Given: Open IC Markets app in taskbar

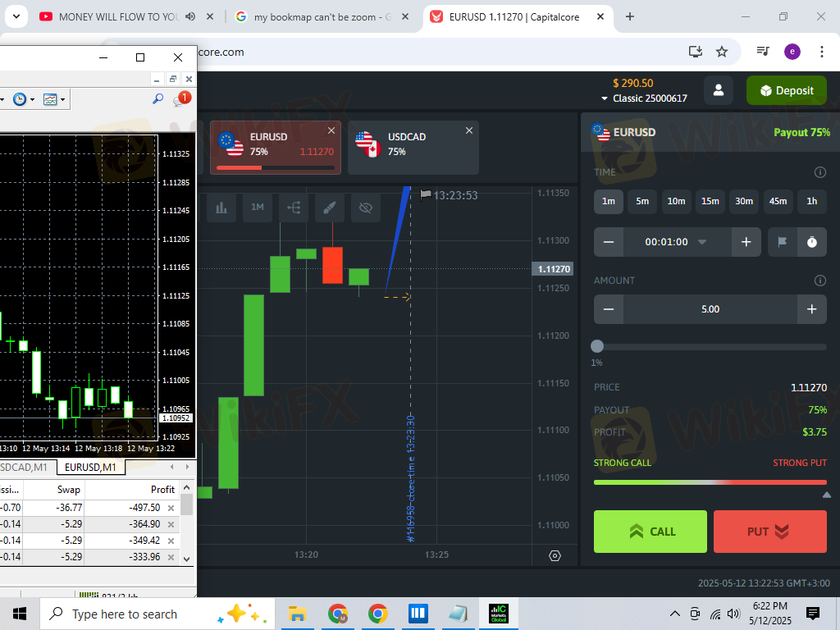Looking at the screenshot, I should click(x=499, y=614).
